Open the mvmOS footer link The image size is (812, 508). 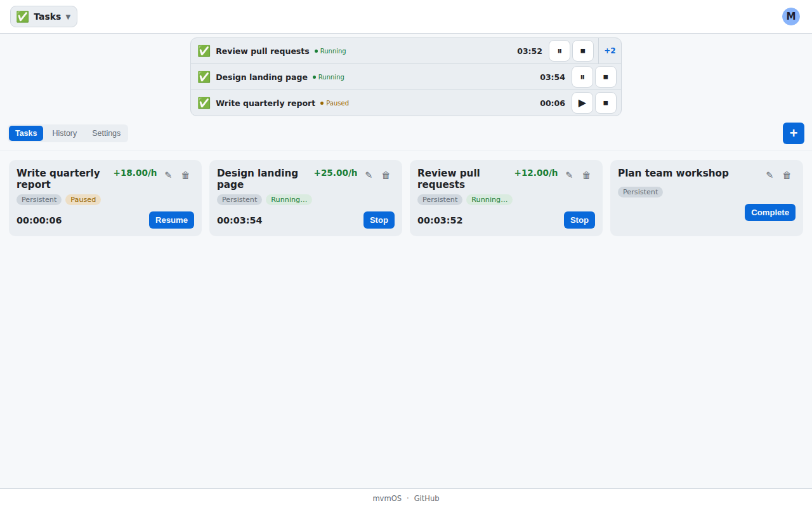point(387,498)
